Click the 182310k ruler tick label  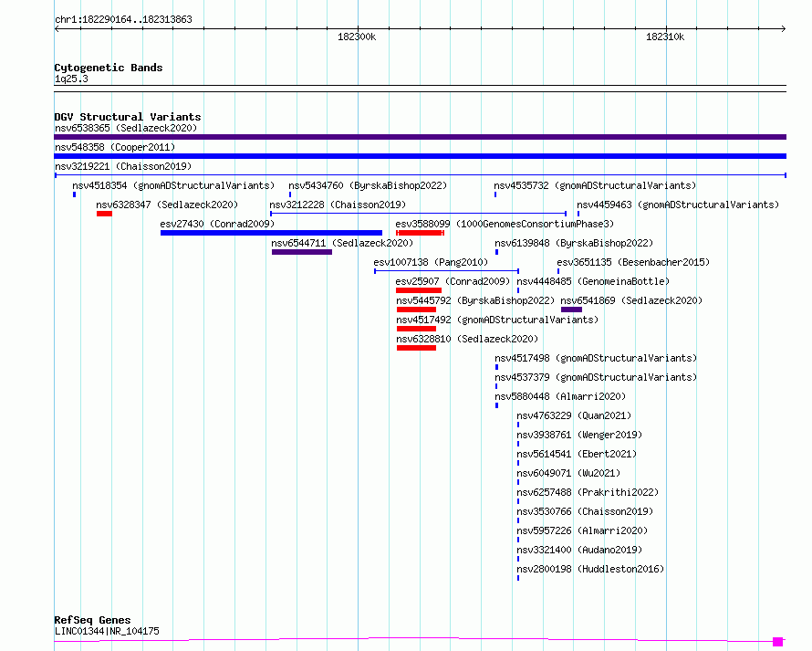click(665, 37)
